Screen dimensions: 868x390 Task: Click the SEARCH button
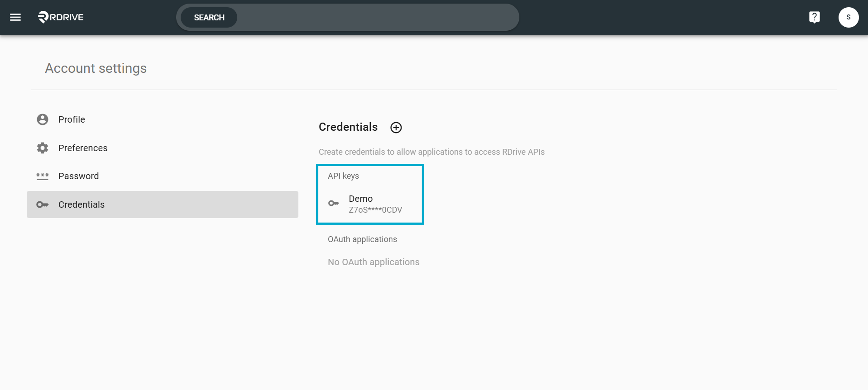[209, 17]
